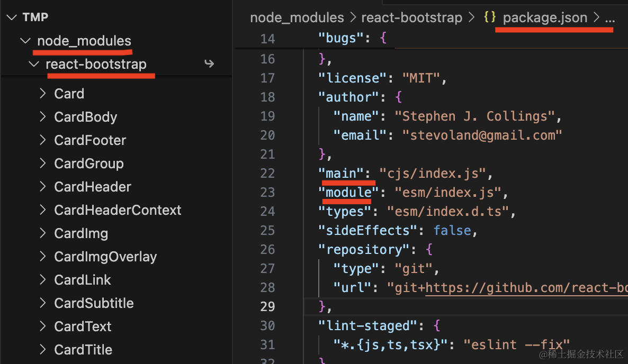Select the CardImgOverlay folder name

pyautogui.click(x=105, y=257)
